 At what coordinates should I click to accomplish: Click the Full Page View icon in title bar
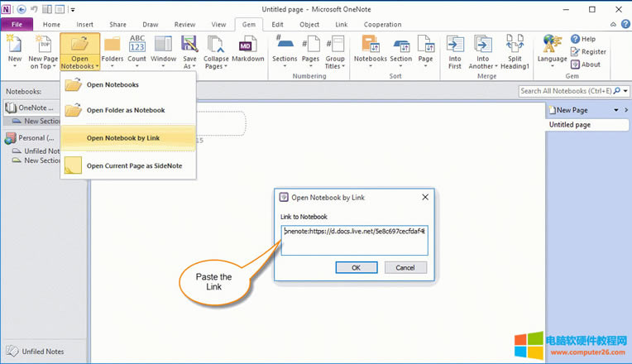[x=60, y=9]
